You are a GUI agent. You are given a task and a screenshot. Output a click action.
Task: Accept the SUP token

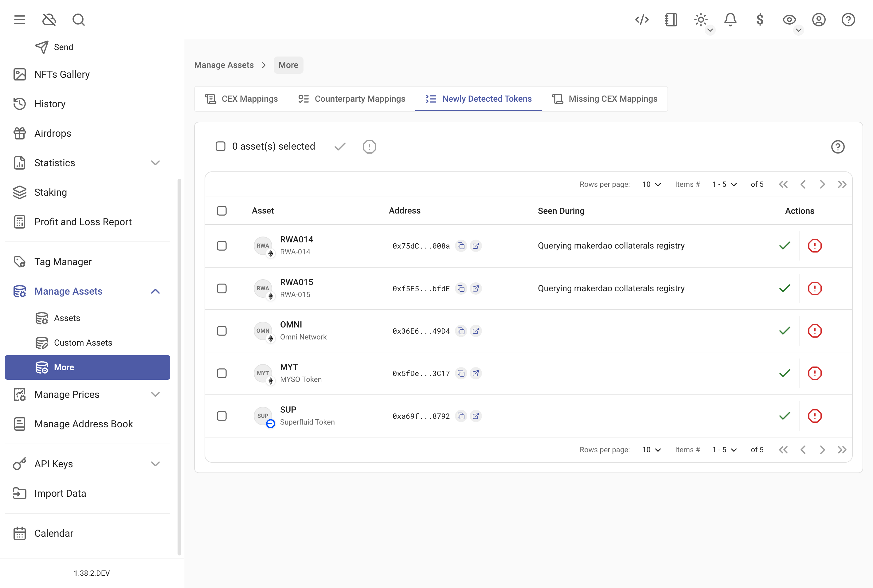point(785,416)
